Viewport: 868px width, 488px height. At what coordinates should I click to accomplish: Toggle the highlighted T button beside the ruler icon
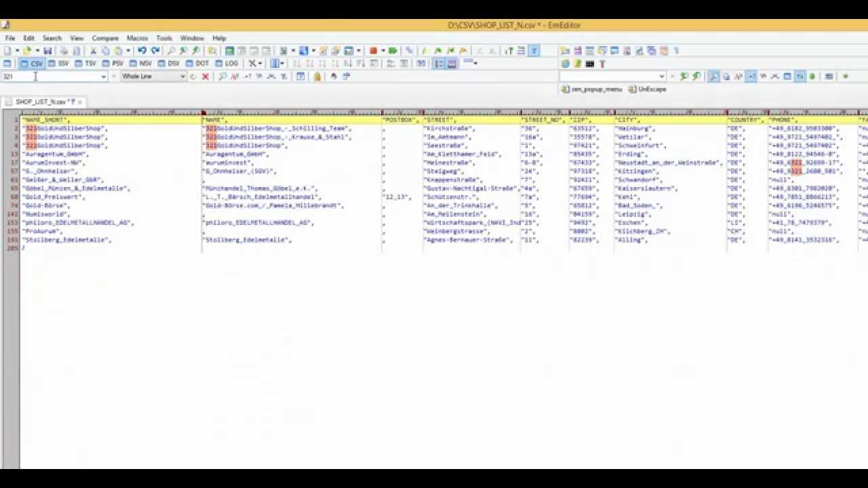coord(534,50)
